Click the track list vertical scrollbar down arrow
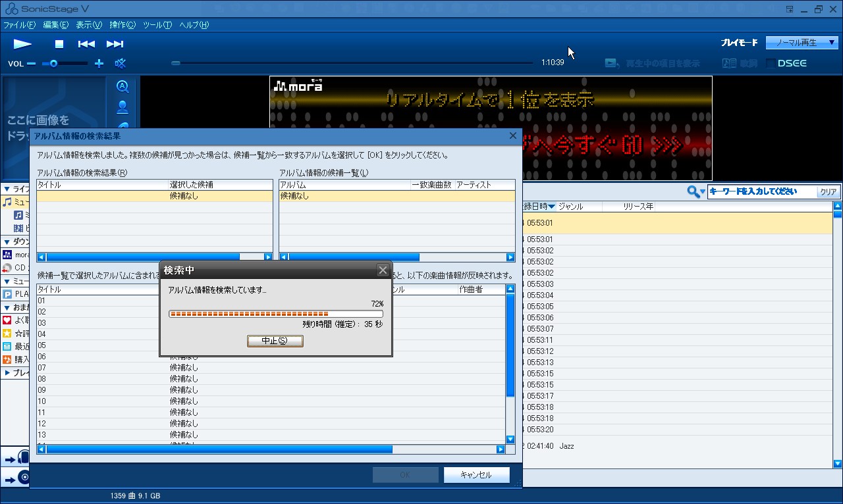The image size is (843, 504). tap(510, 440)
